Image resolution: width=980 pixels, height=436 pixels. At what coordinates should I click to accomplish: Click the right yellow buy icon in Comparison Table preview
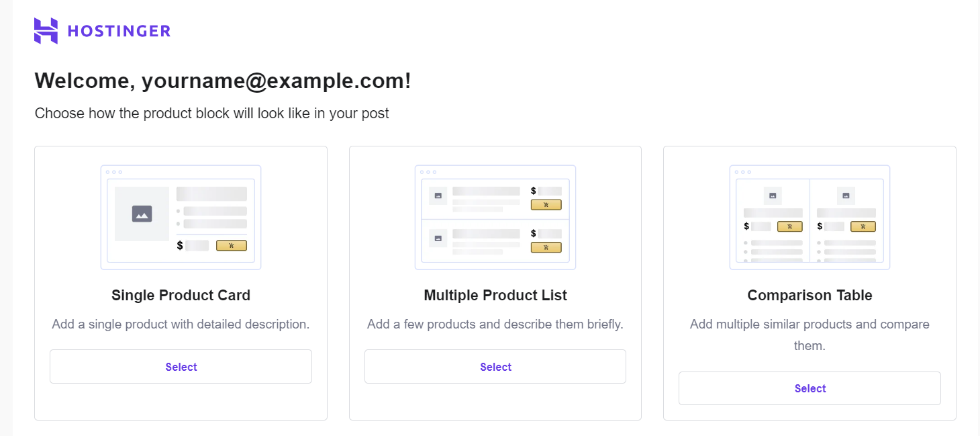(863, 226)
